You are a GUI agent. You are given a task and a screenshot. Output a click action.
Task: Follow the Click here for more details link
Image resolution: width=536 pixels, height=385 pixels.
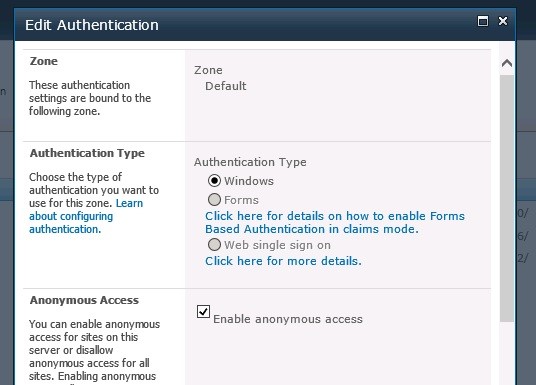point(283,261)
